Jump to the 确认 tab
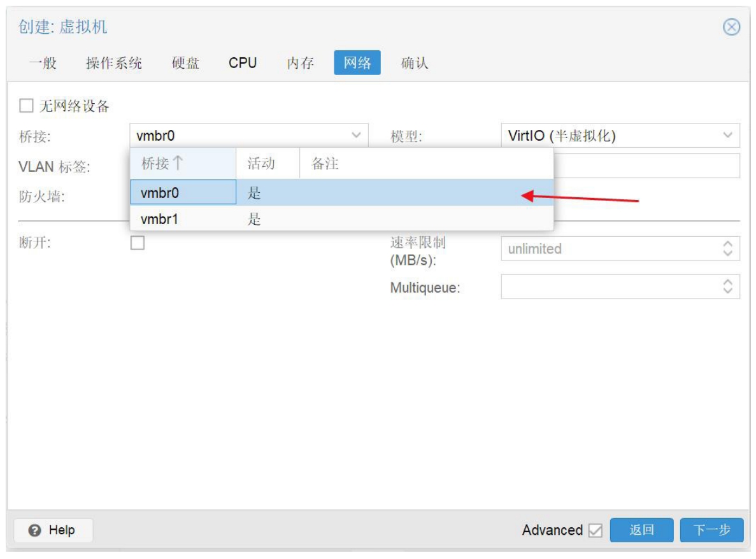Viewport: 756px width, 559px height. click(x=414, y=63)
